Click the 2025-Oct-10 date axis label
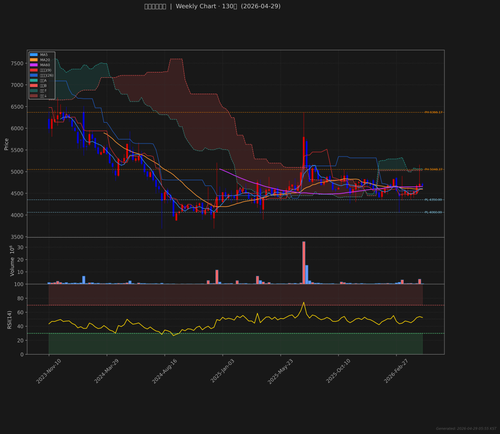This screenshot has width=500, height=434. (x=338, y=371)
